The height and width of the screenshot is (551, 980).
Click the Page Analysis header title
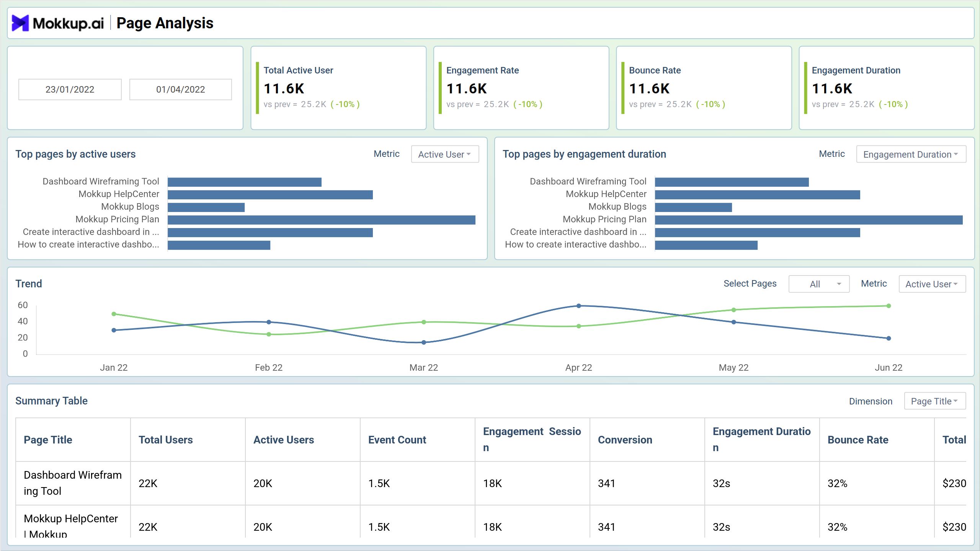[x=165, y=23]
